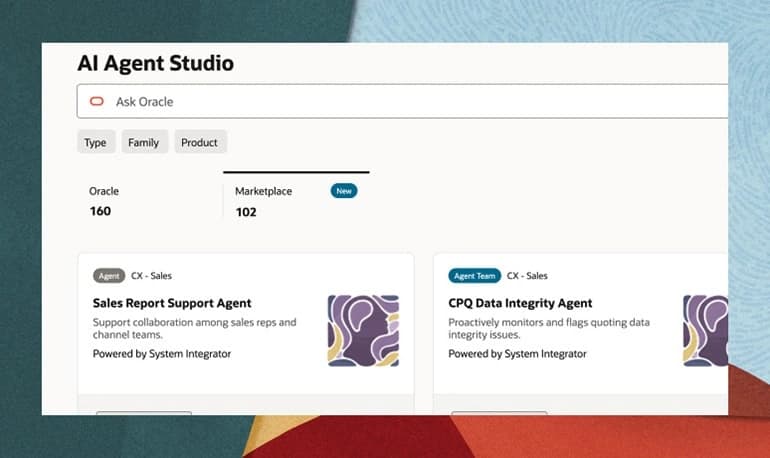Open the Type filter dropdown

[x=96, y=142]
